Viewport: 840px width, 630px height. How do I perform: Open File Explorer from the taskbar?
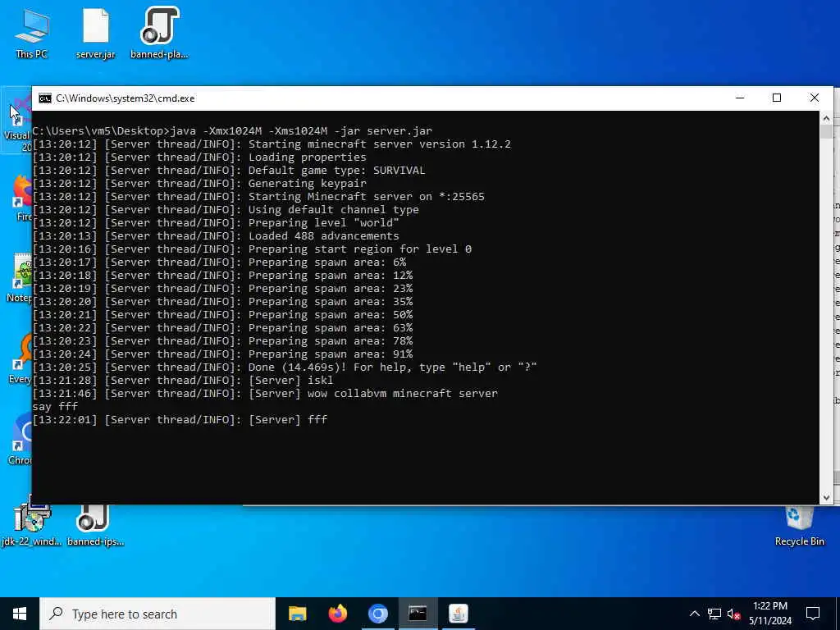pyautogui.click(x=297, y=614)
